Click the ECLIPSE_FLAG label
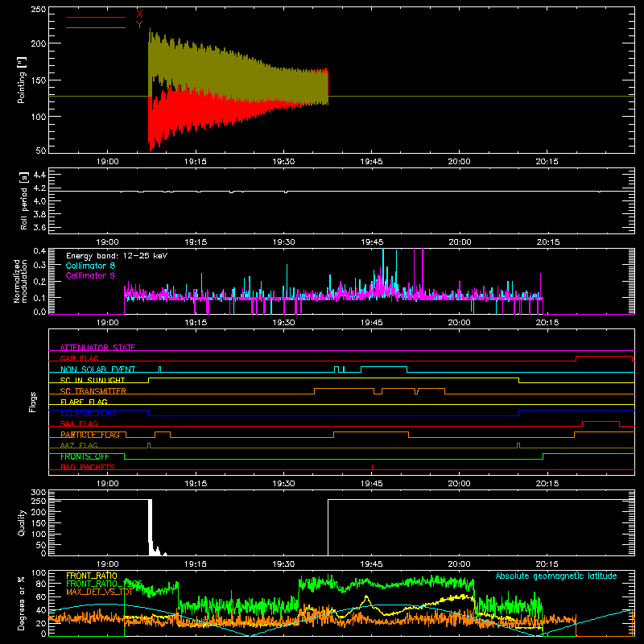The height and width of the screenshot is (644, 644). click(88, 413)
